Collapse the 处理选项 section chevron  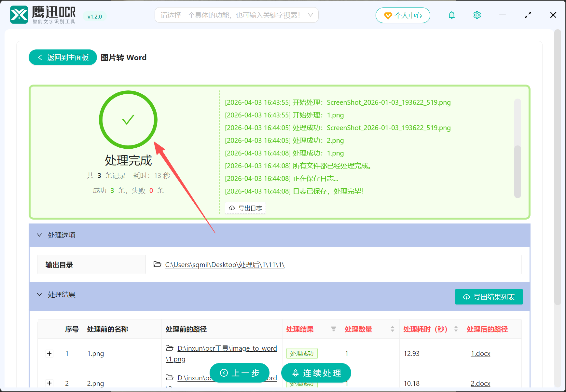pyautogui.click(x=39, y=235)
